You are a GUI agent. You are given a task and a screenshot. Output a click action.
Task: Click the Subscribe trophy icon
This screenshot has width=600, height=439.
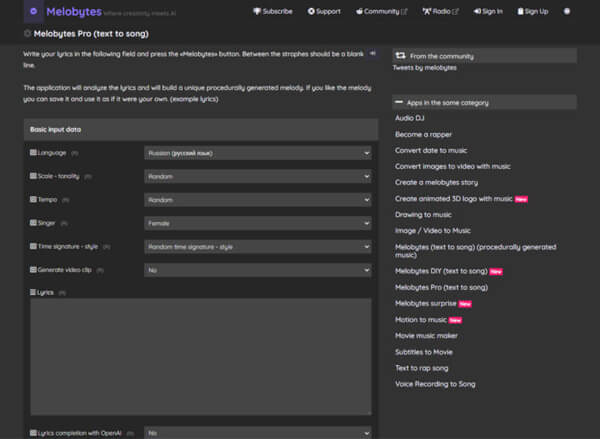point(258,12)
